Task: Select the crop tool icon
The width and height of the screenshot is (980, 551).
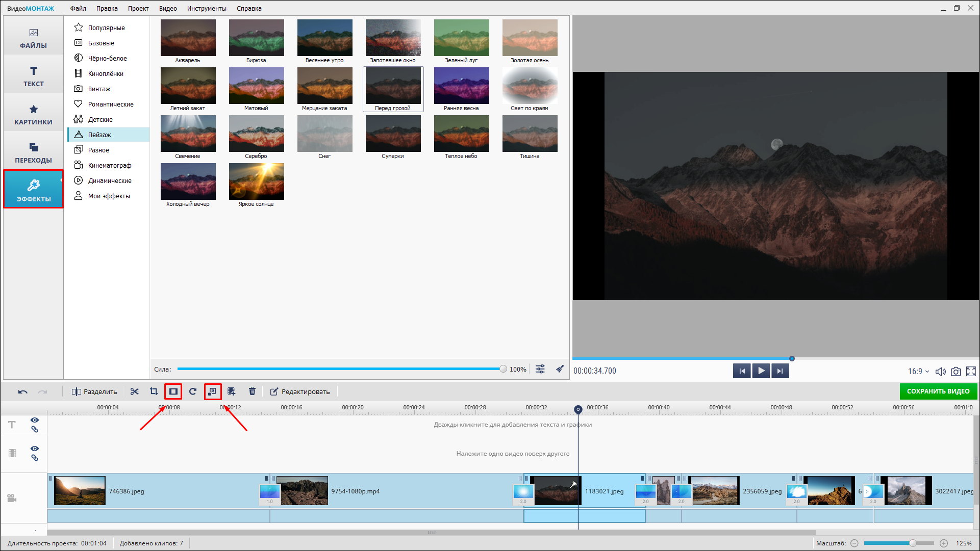Action: point(154,391)
